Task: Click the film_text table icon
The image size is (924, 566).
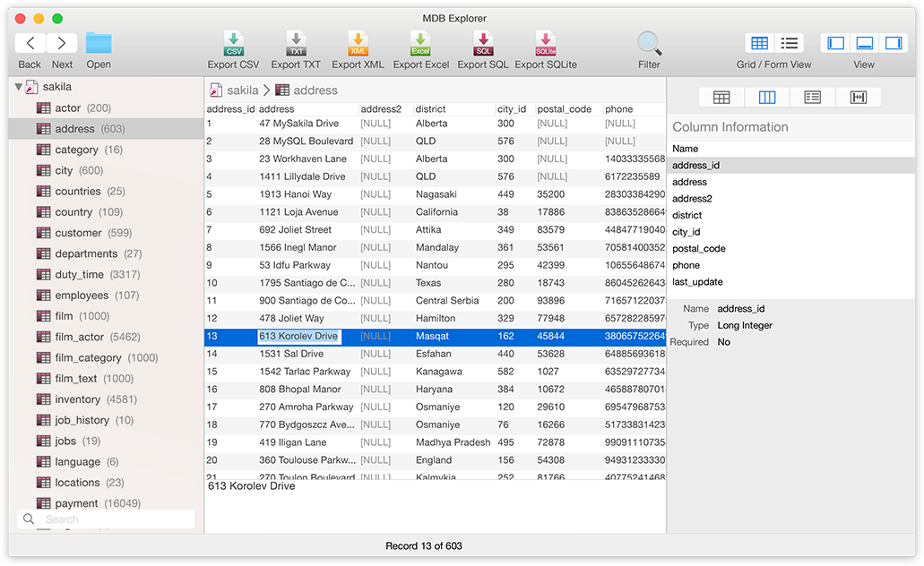Action: point(44,379)
